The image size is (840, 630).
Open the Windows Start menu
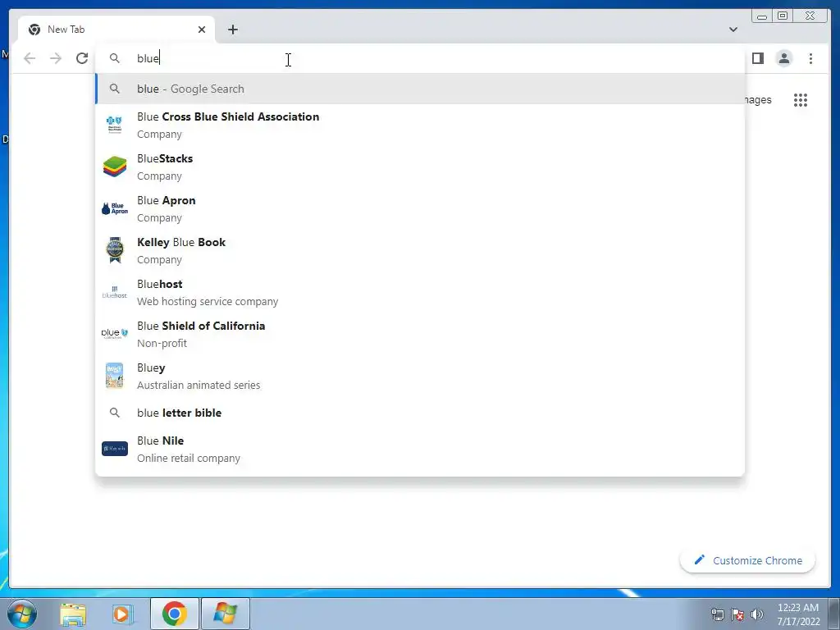tap(22, 614)
